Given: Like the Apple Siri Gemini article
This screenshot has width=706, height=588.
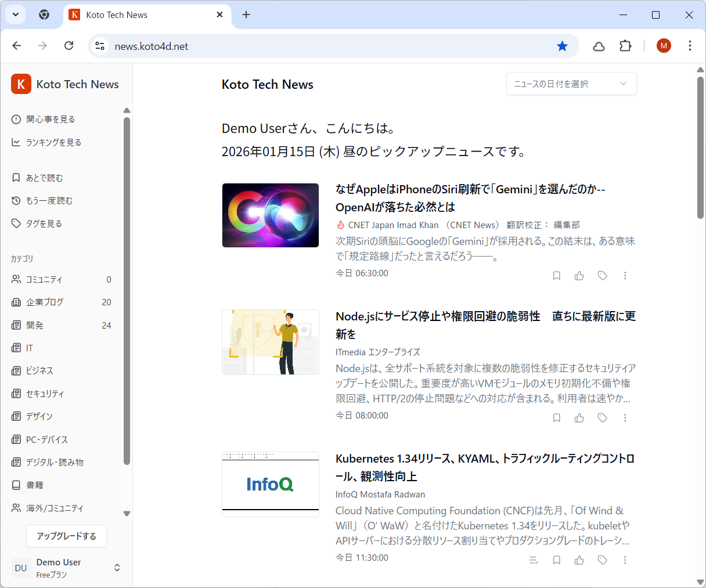Looking at the screenshot, I should [579, 276].
